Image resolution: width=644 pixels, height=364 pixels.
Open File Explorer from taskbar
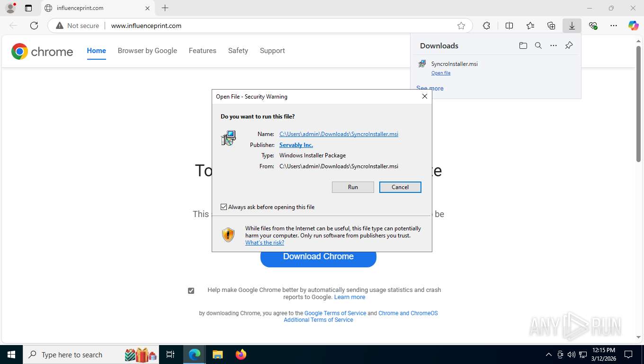tap(217, 355)
